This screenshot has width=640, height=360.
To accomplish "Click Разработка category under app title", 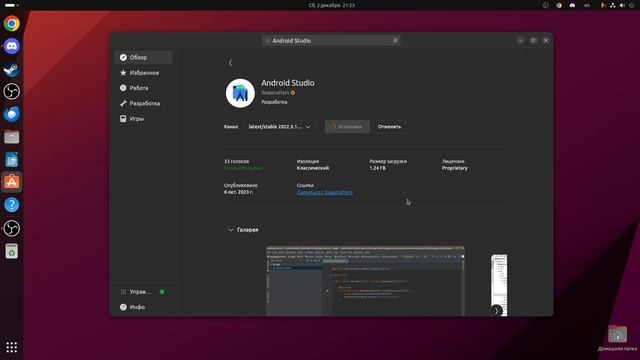I will (x=274, y=102).
